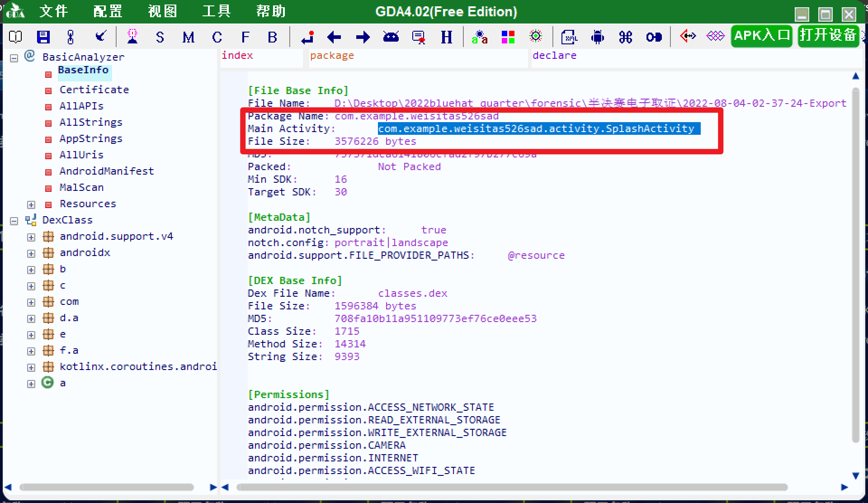Click the green and red 'a a' icon
Image resolution: width=868 pixels, height=503 pixels.
point(479,37)
